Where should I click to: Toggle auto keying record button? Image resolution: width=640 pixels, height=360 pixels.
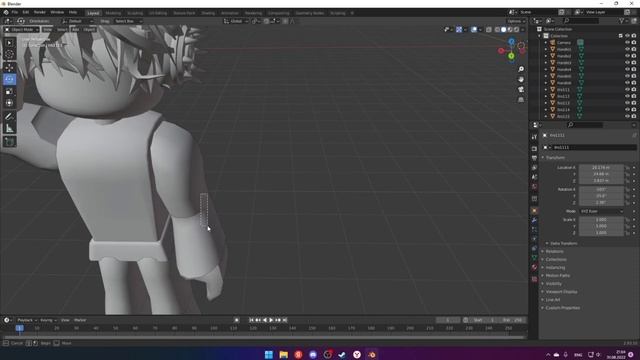(x=236, y=320)
